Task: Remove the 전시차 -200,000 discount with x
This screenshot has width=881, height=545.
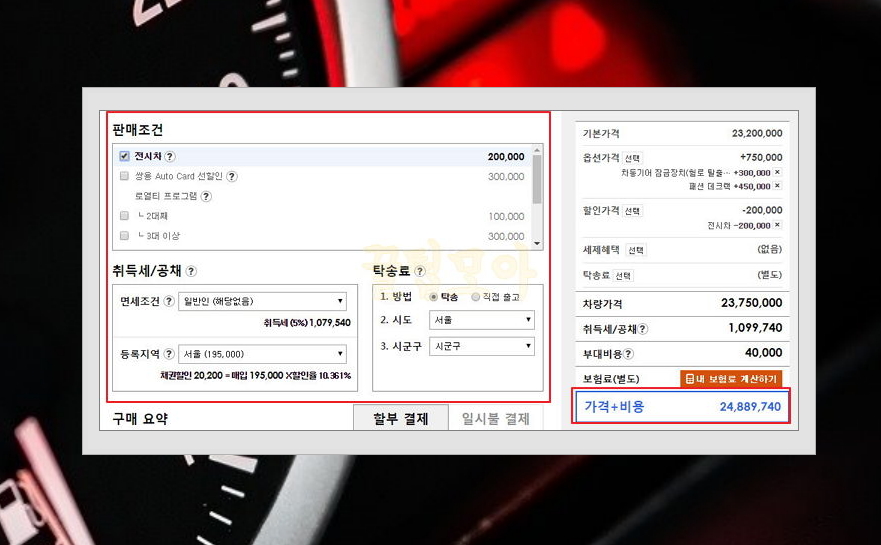Action: pos(777,225)
